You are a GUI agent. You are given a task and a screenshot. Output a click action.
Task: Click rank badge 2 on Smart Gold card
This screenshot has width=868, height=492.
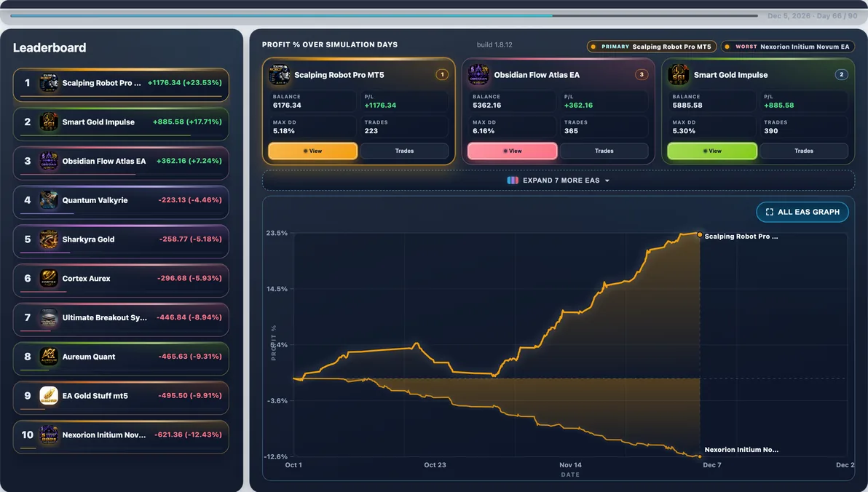pyautogui.click(x=842, y=75)
